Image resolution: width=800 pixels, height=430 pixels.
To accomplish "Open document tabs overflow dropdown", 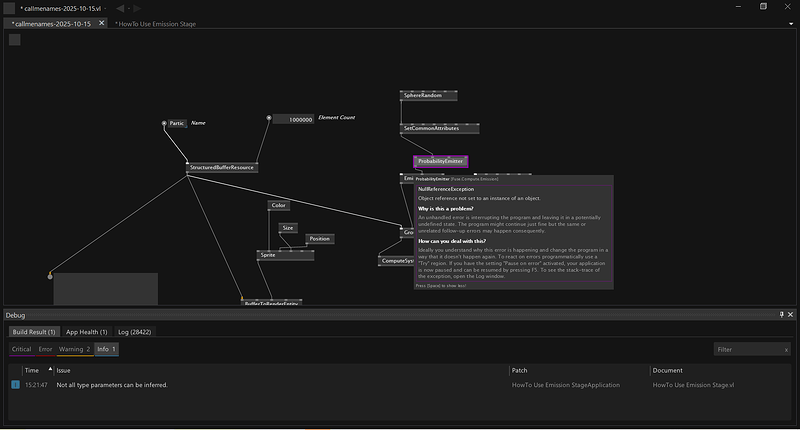I will click(790, 22).
